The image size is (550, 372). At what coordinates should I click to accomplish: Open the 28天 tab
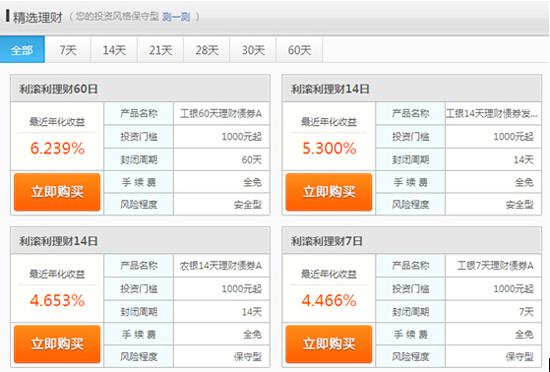[x=207, y=50]
